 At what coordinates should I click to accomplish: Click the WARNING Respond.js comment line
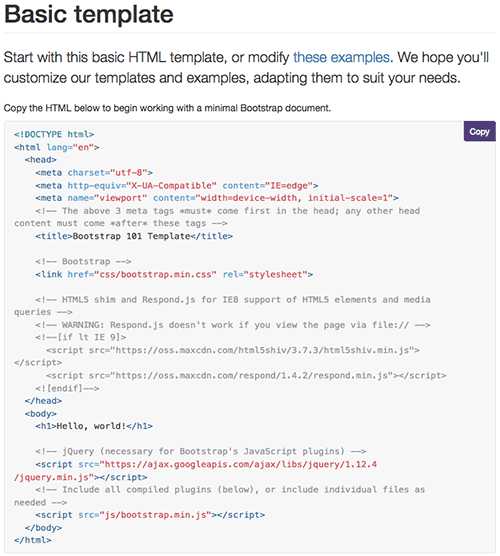tap(233, 325)
